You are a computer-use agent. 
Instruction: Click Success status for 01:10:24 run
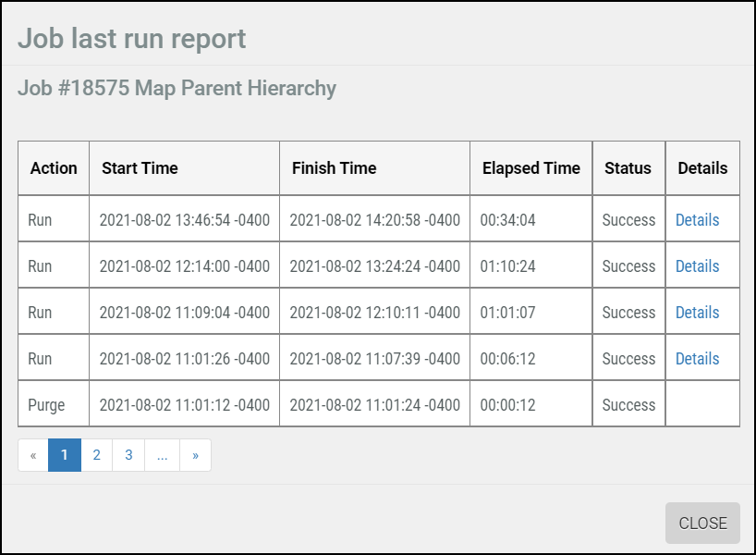click(628, 266)
